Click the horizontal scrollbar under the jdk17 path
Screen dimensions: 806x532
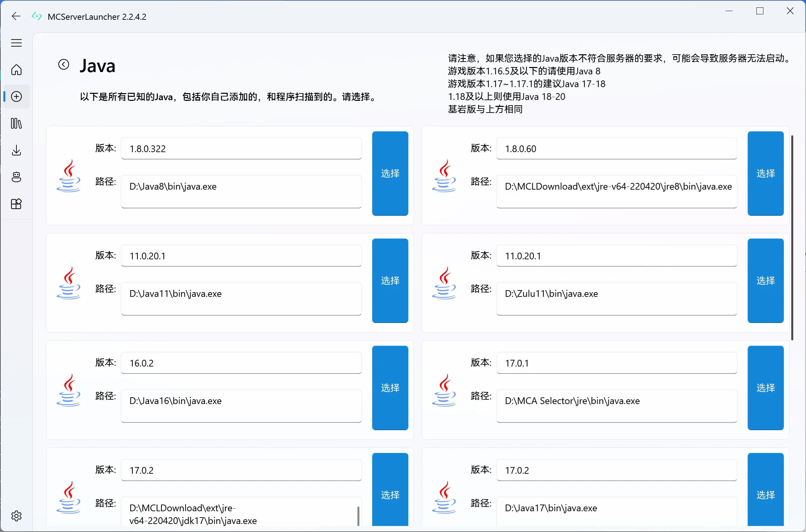[358, 516]
